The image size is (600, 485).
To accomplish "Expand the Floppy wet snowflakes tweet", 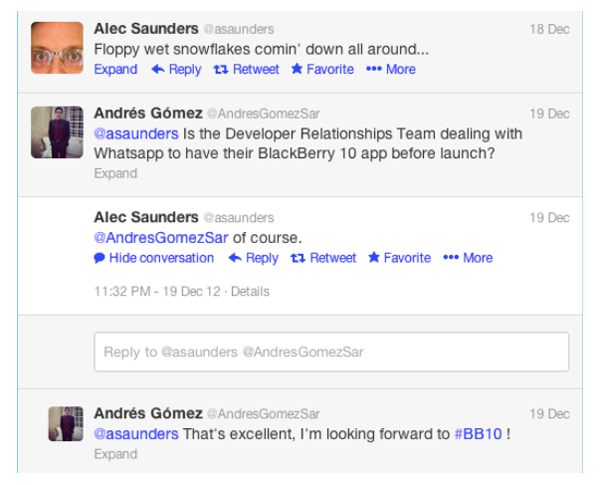I will tap(116, 69).
